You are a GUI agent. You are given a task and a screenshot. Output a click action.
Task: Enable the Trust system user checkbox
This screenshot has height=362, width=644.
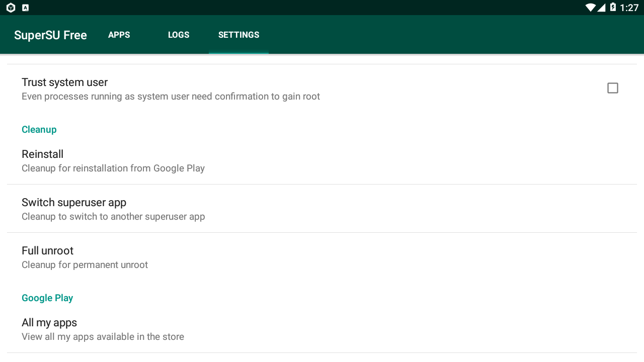click(612, 88)
